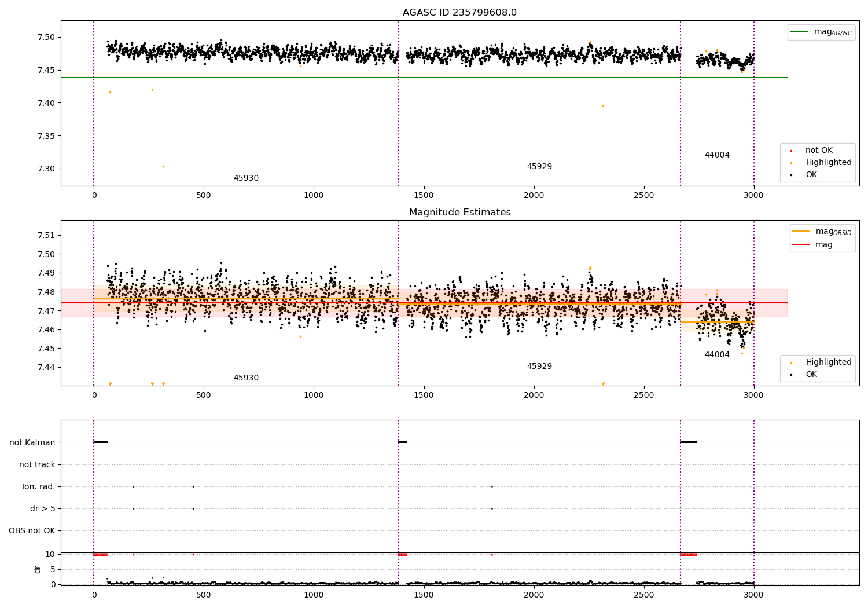The width and height of the screenshot is (868, 608).
Task: Click the dr axis tick label 5
Action: point(53,569)
